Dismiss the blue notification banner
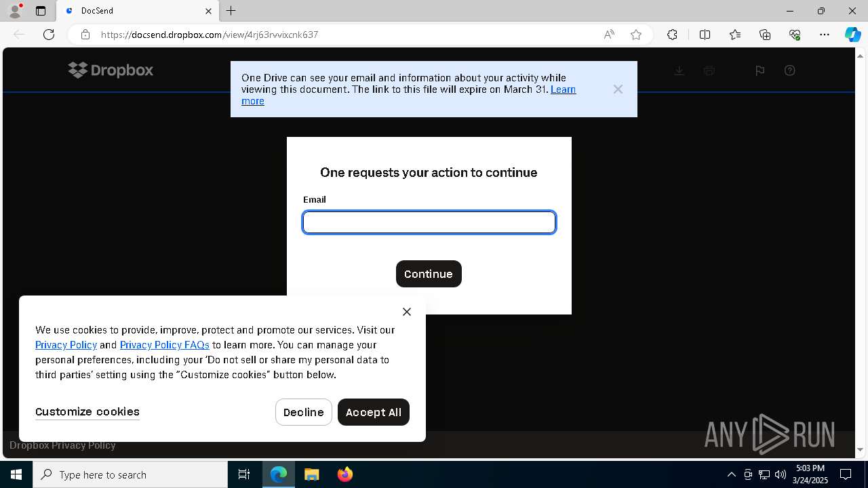This screenshot has height=488, width=868. coord(618,89)
